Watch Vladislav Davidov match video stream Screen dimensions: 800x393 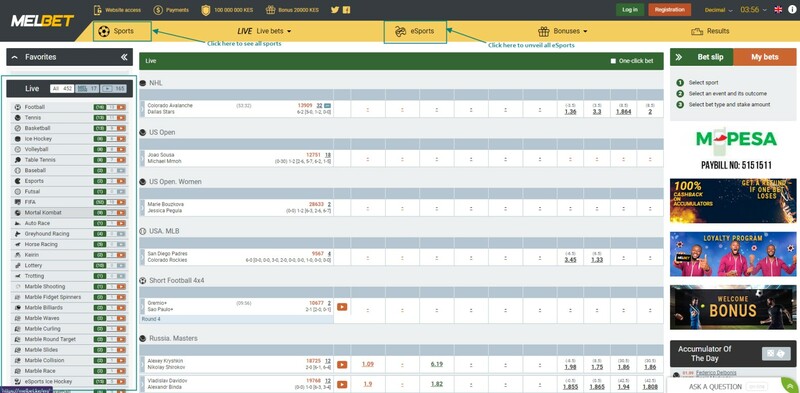coord(342,384)
